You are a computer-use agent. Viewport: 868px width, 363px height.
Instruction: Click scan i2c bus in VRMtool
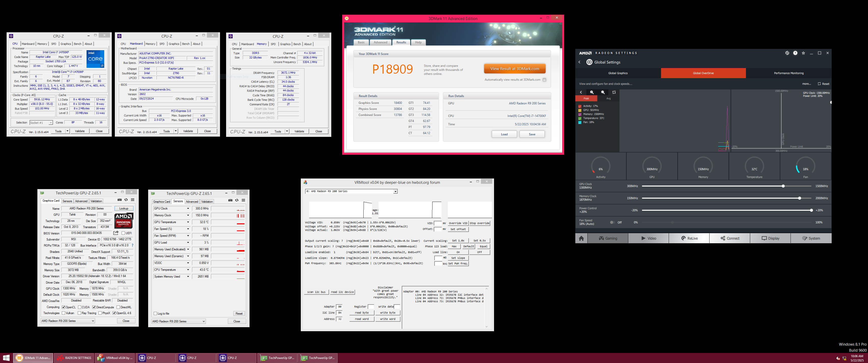(x=316, y=292)
